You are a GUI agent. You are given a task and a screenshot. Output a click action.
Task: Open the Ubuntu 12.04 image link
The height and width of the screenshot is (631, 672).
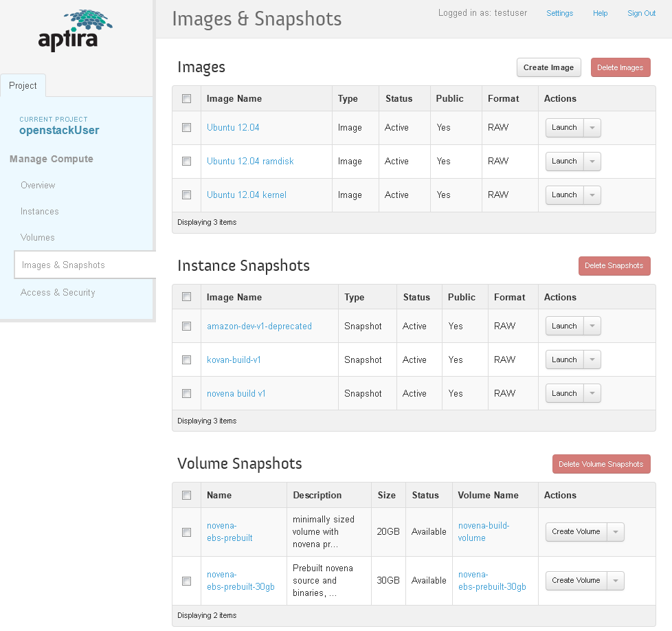click(233, 128)
